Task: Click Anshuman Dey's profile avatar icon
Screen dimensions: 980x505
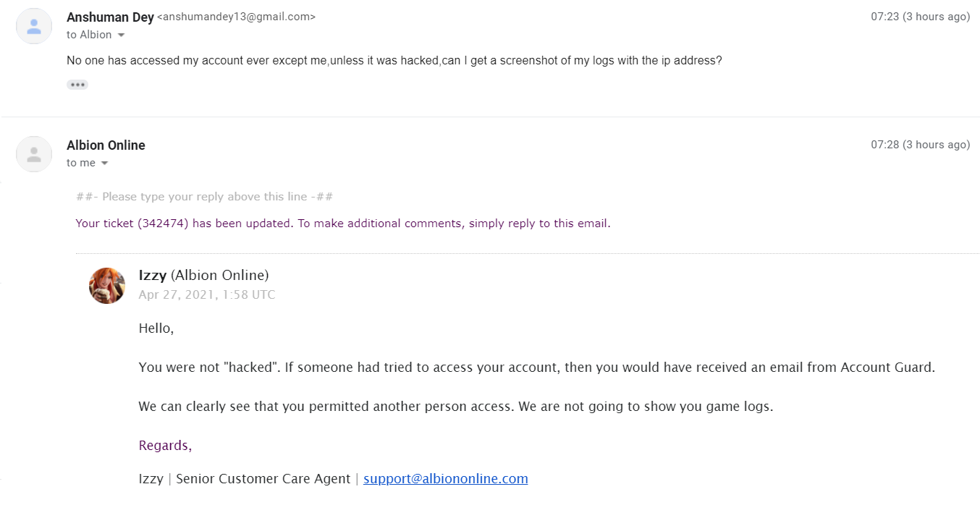Action: coord(34,26)
